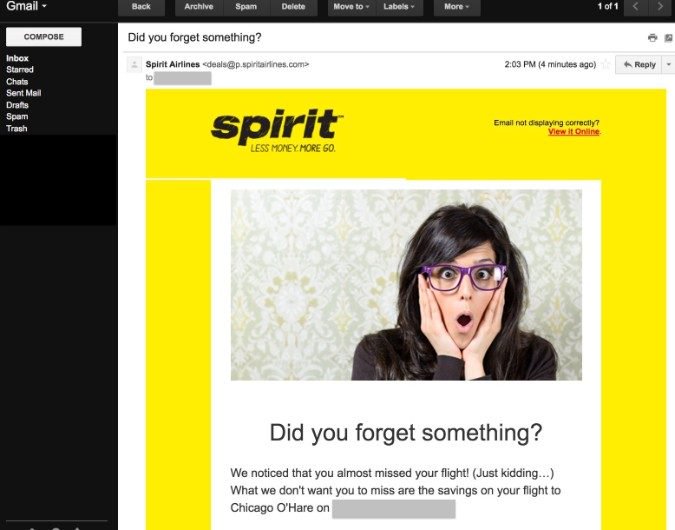Viewport: 675px width, 530px height.
Task: Go back to the message list
Action: (141, 7)
